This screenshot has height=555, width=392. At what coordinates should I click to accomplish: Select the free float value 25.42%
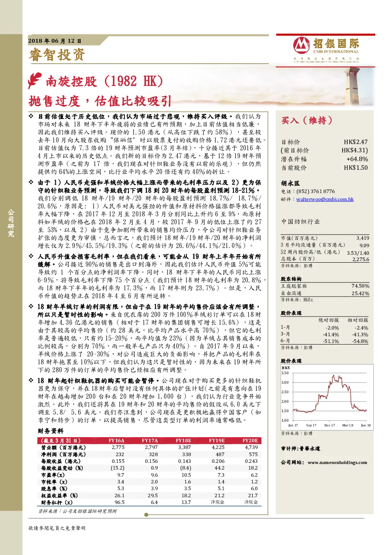tap(360, 294)
